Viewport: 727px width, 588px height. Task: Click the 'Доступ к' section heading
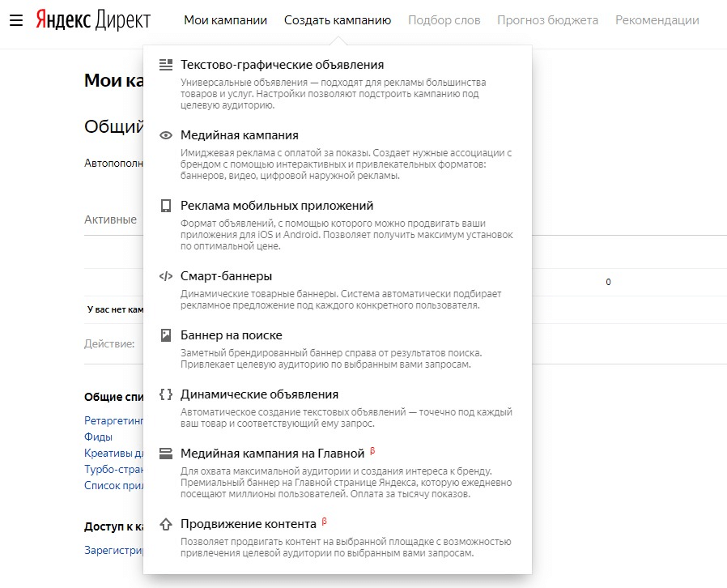point(113,526)
